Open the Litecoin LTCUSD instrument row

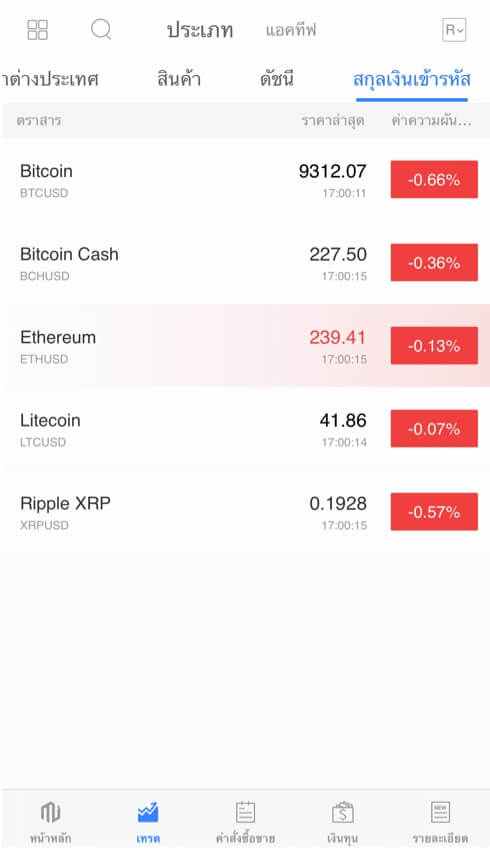(245, 429)
